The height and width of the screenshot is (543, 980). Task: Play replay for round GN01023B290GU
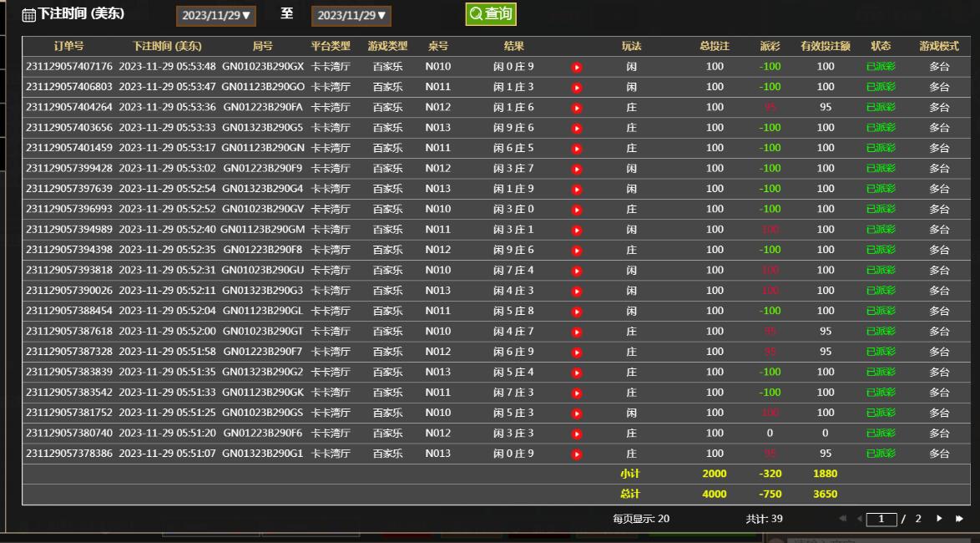pos(577,271)
